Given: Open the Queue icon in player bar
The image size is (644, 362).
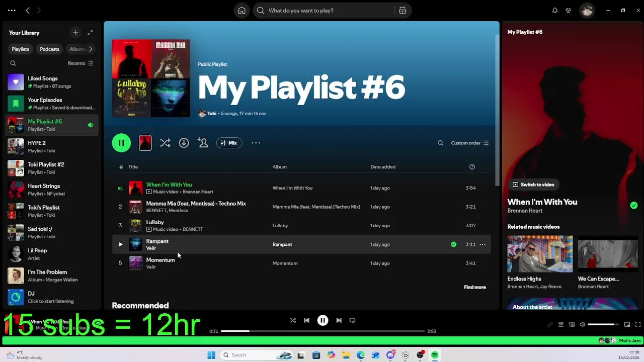Looking at the screenshot, I should tap(560, 325).
